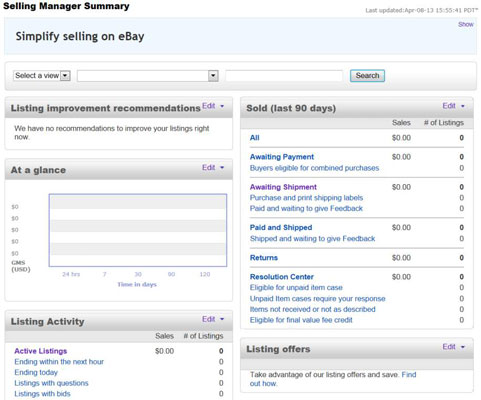This screenshot has height=400, width=481.
Task: Click the 90 days label on chart axis
Action: point(171,274)
